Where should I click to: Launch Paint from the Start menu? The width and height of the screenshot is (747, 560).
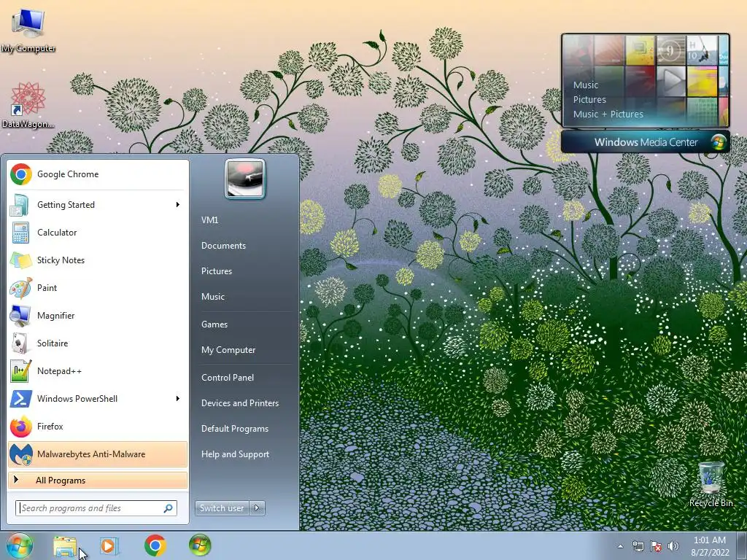click(98, 287)
